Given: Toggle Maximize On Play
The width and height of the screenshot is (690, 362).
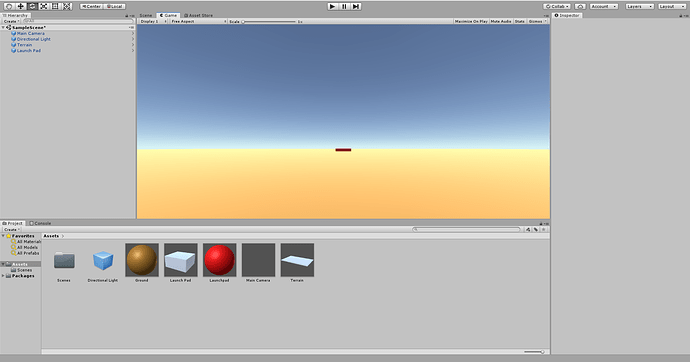Looking at the screenshot, I should tap(471, 21).
